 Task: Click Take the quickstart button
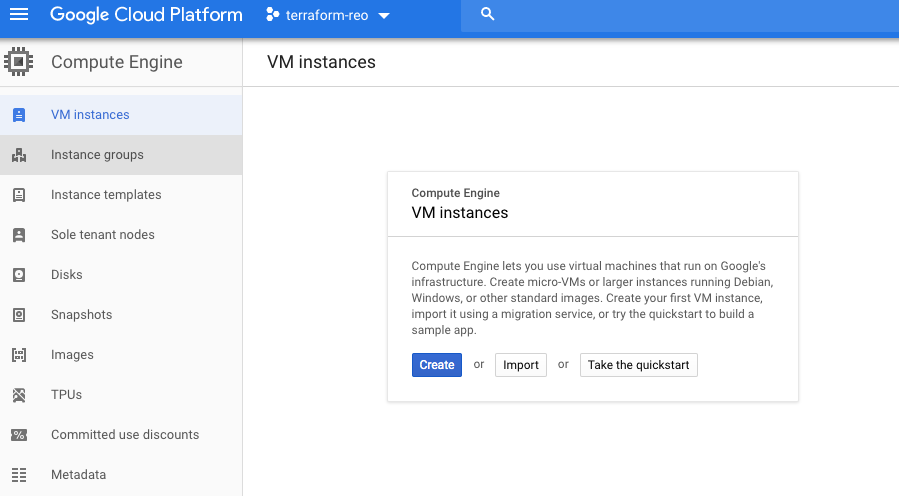click(x=639, y=365)
